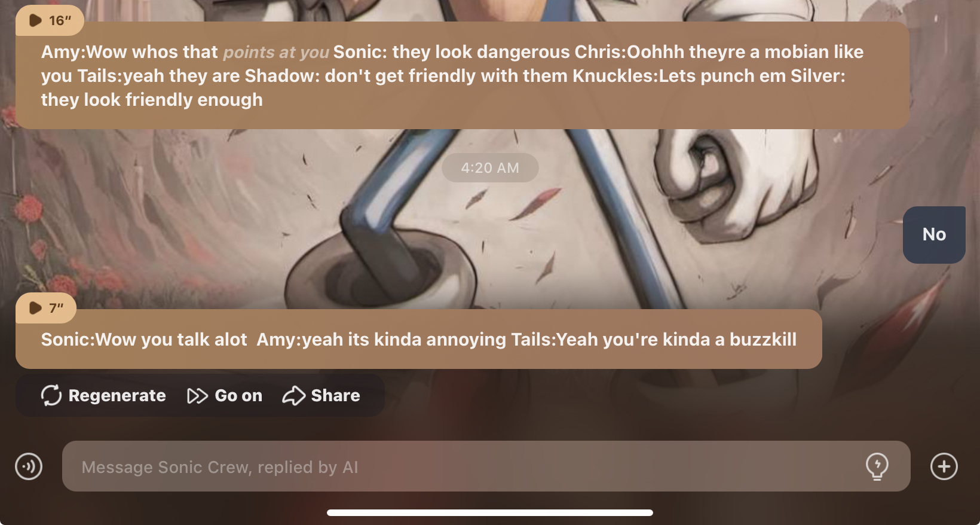Click the Share arrow icon

(293, 395)
